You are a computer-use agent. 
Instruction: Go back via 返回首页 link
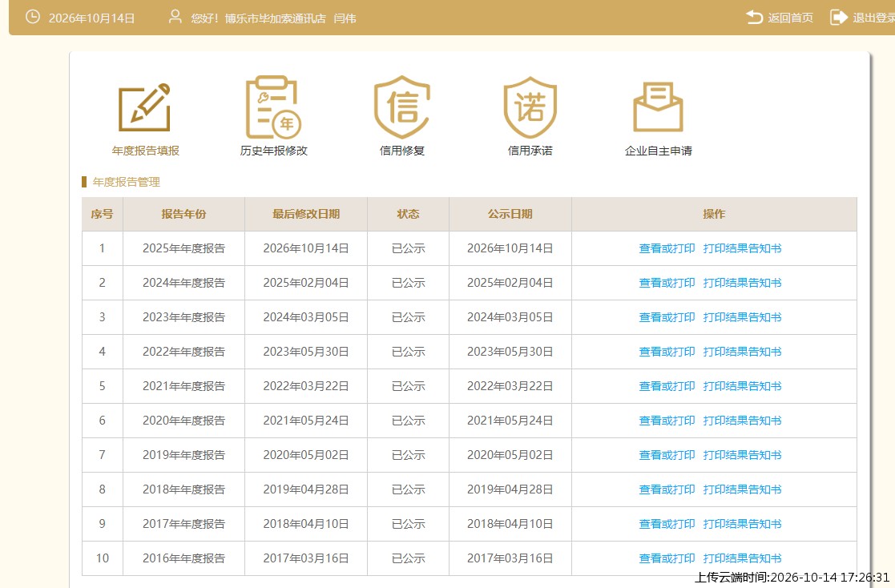[791, 18]
